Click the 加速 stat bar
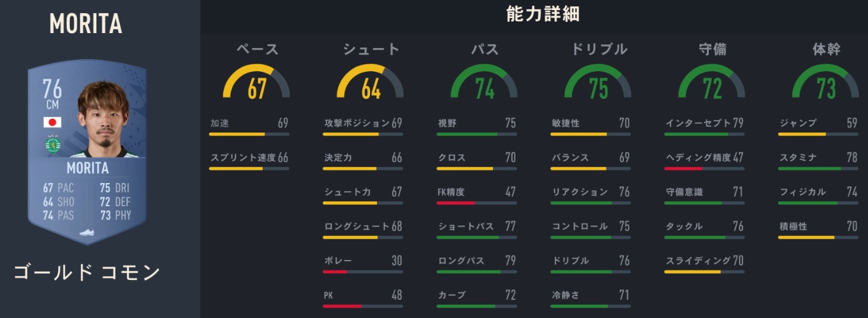This screenshot has width=868, height=318. tap(249, 134)
